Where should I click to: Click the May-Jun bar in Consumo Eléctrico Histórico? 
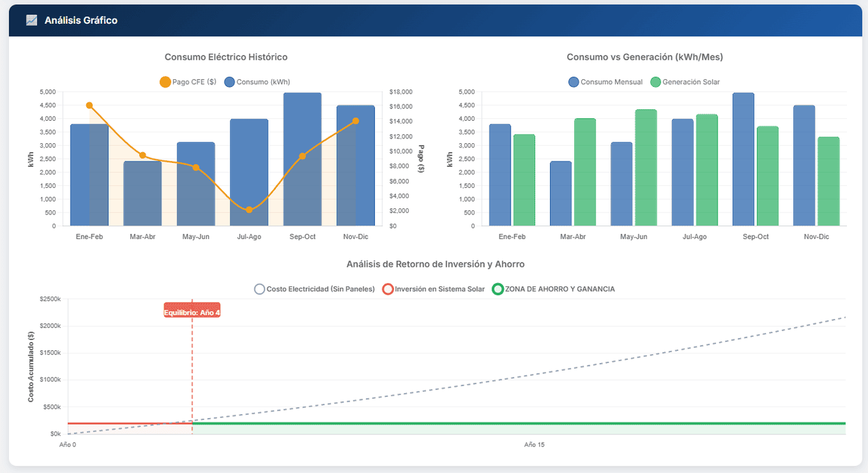click(x=196, y=184)
